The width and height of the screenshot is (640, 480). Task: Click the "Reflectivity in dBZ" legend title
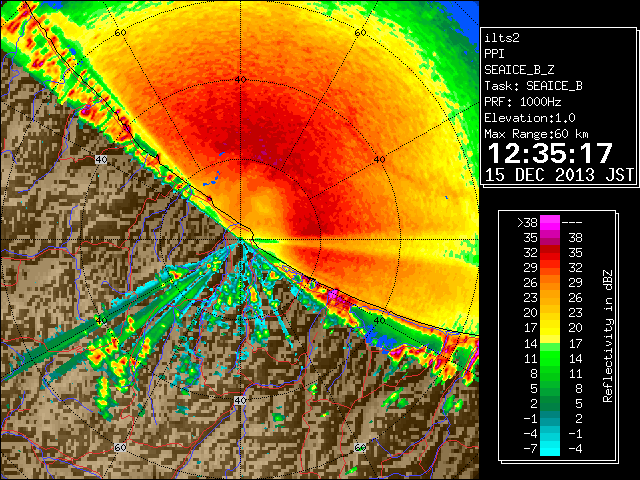[607, 336]
